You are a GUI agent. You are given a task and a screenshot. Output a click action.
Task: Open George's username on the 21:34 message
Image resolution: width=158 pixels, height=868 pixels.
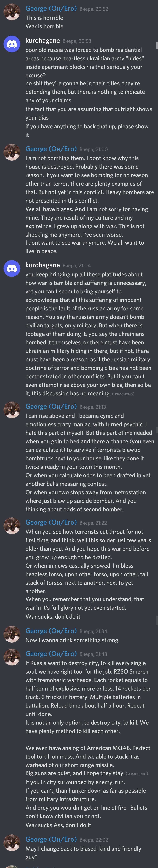pos(51,631)
